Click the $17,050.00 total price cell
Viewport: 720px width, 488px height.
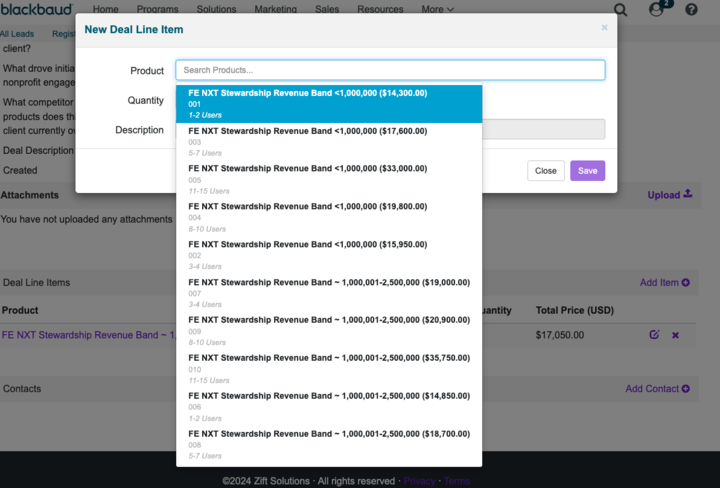click(x=560, y=335)
